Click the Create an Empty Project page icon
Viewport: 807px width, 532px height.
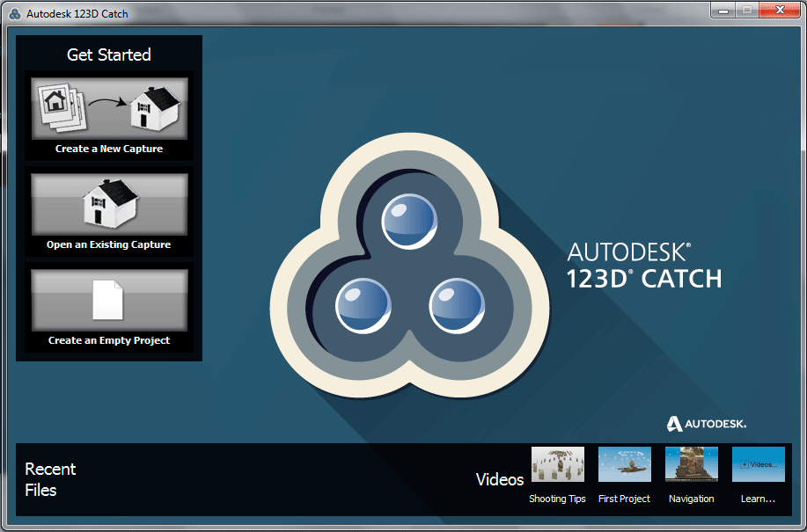[109, 300]
